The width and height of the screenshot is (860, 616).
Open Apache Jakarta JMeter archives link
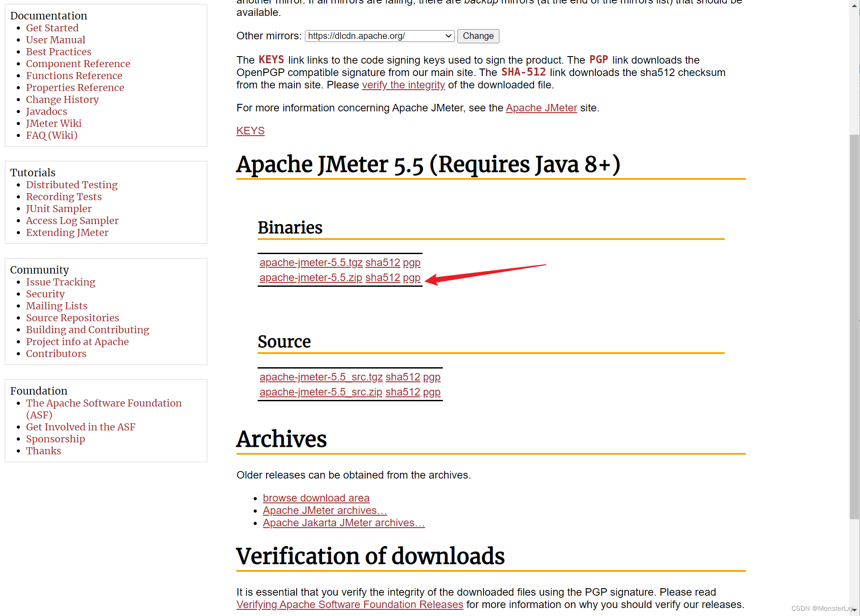(x=343, y=523)
